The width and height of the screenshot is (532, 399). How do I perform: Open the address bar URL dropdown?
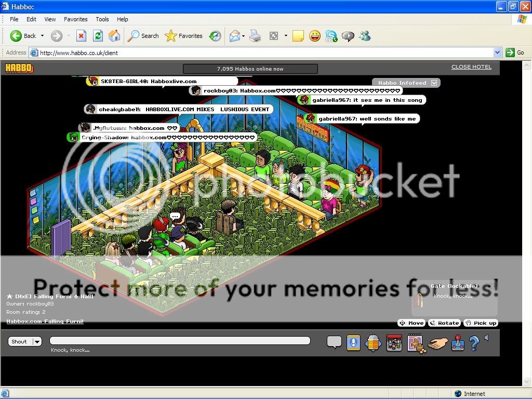[x=497, y=52]
